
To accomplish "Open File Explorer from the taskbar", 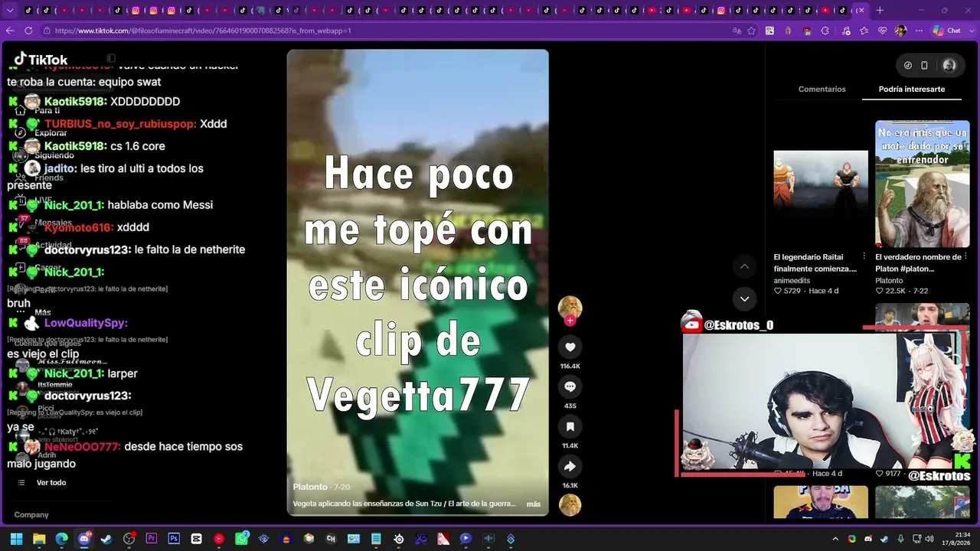I will click(x=39, y=539).
